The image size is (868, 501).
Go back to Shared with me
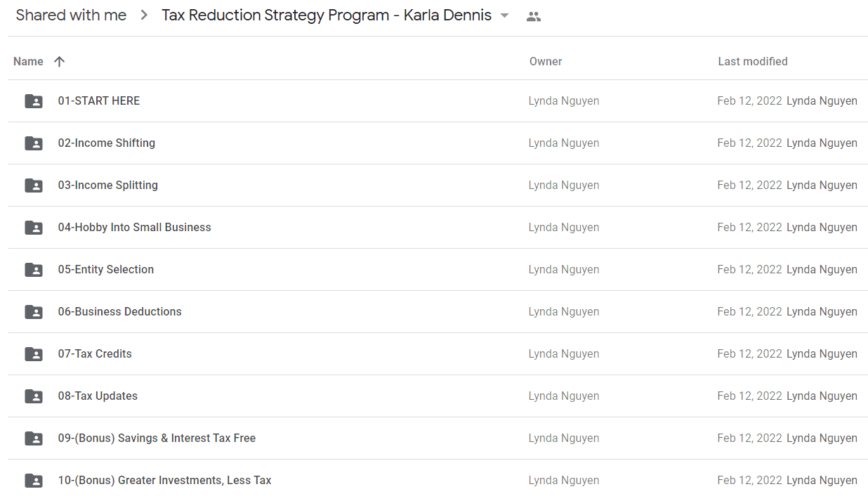71,15
